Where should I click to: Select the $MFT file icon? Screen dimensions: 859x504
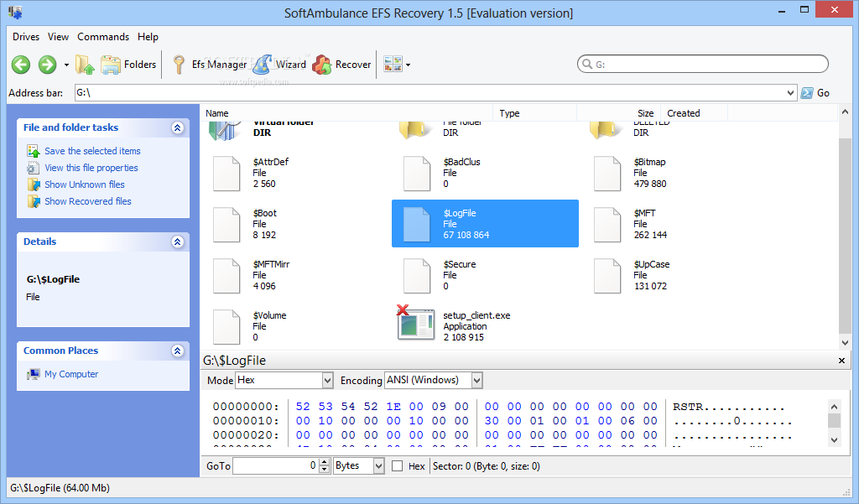click(607, 225)
